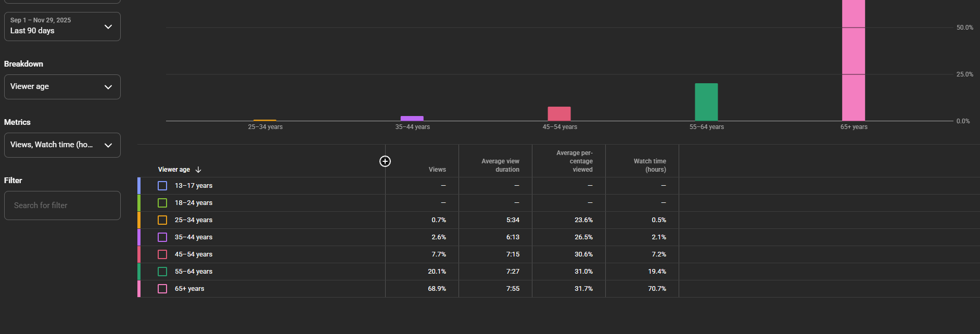Viewport: 980px width, 334px height.
Task: Check the 65+ years checkbox
Action: point(162,289)
